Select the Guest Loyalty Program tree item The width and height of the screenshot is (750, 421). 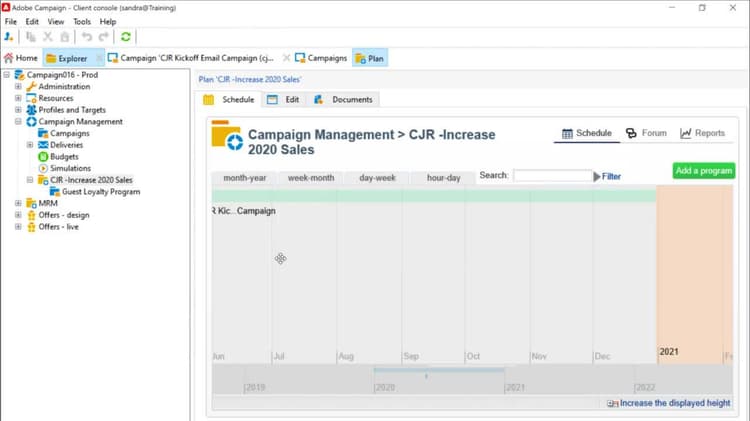click(101, 192)
